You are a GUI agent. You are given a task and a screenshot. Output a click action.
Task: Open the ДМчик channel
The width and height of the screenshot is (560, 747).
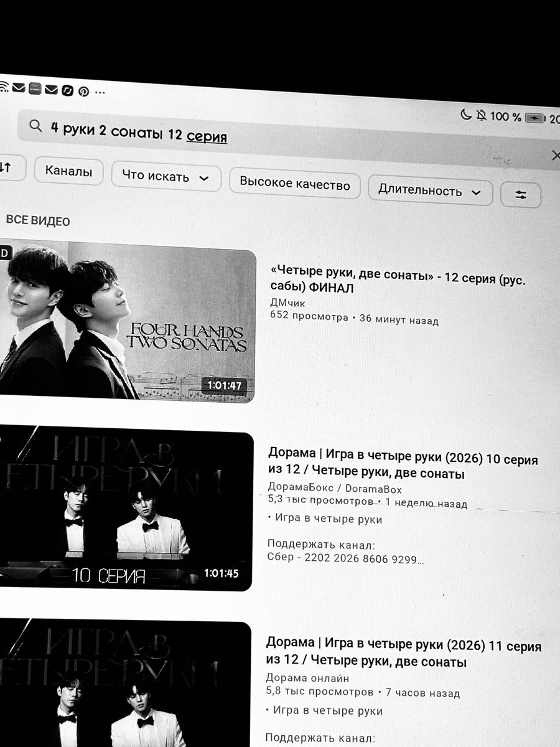pos(288,303)
